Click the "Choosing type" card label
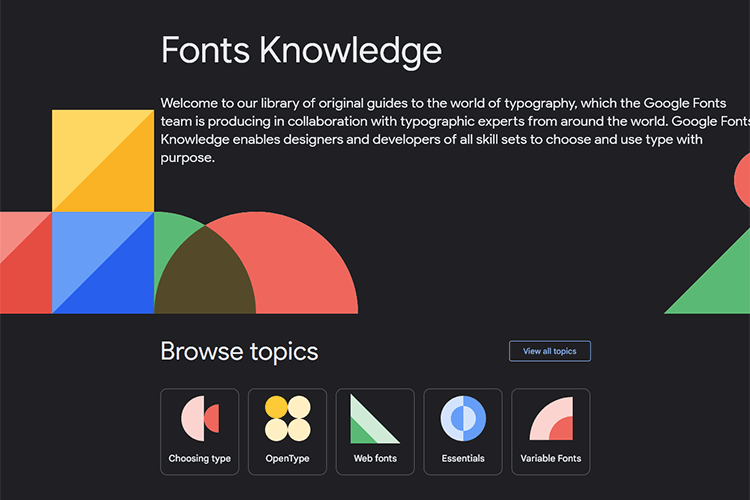The height and width of the screenshot is (500, 750). pos(199,459)
